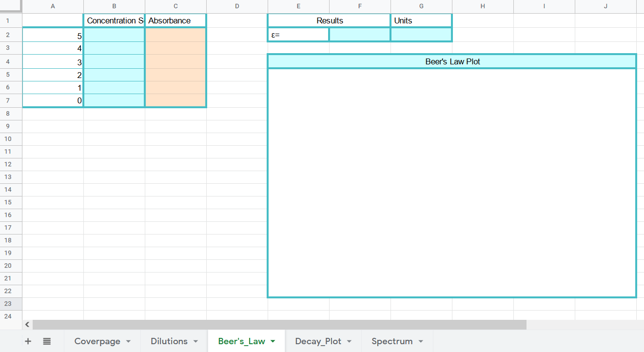
Task: Select column C header
Action: click(x=176, y=6)
